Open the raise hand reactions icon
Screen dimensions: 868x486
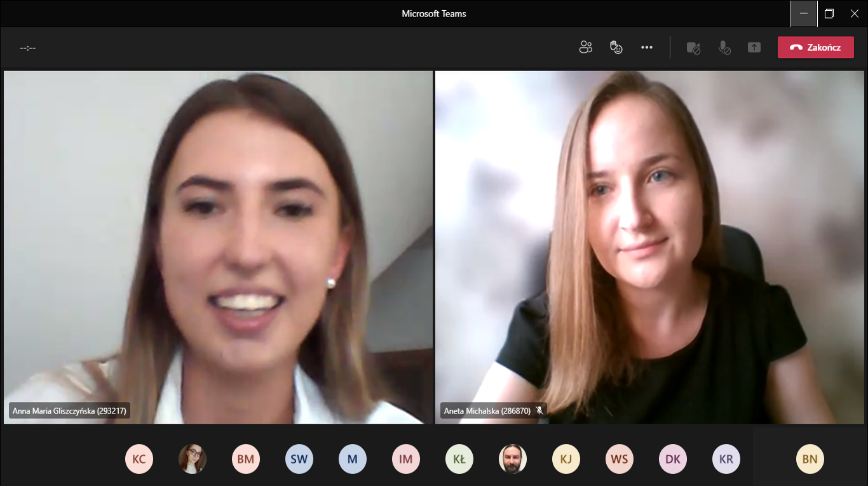tap(616, 47)
